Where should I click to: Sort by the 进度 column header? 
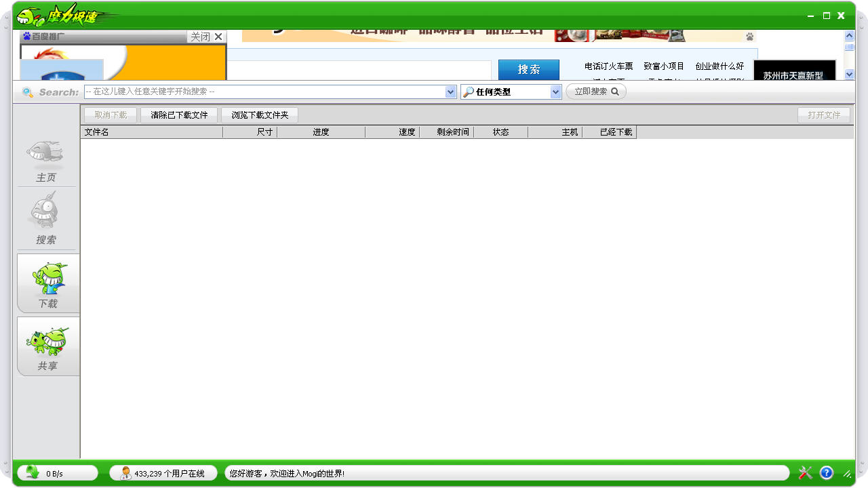[321, 132]
